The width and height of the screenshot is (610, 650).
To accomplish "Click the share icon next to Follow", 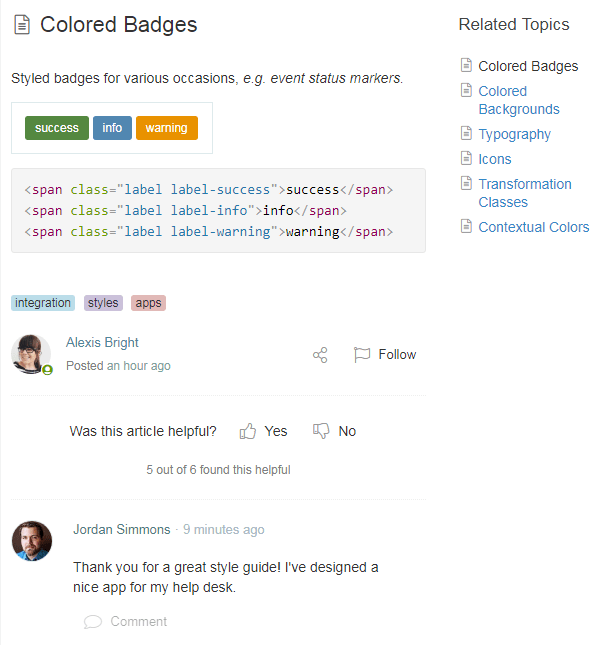I will (x=320, y=355).
